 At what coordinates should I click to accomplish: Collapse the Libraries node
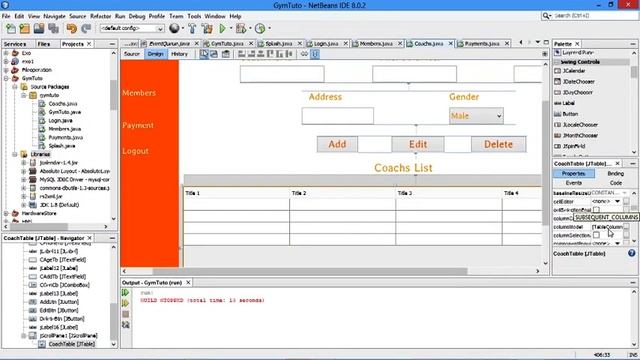[x=15, y=154]
